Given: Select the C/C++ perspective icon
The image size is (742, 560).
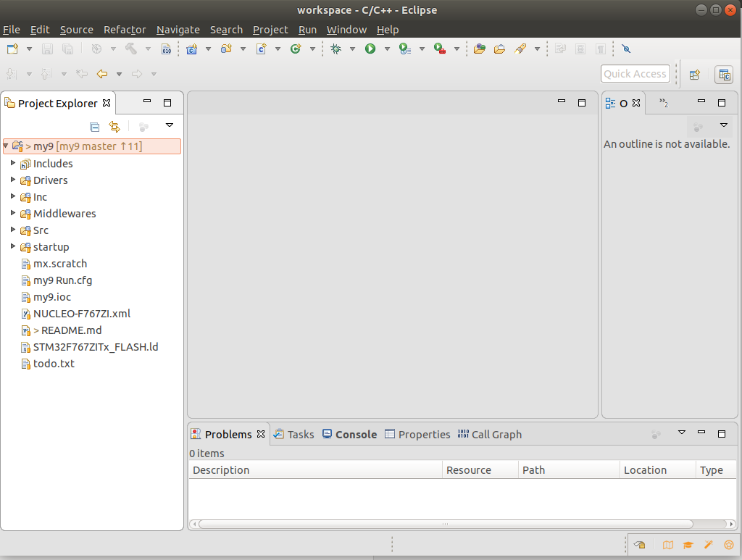Looking at the screenshot, I should (723, 75).
